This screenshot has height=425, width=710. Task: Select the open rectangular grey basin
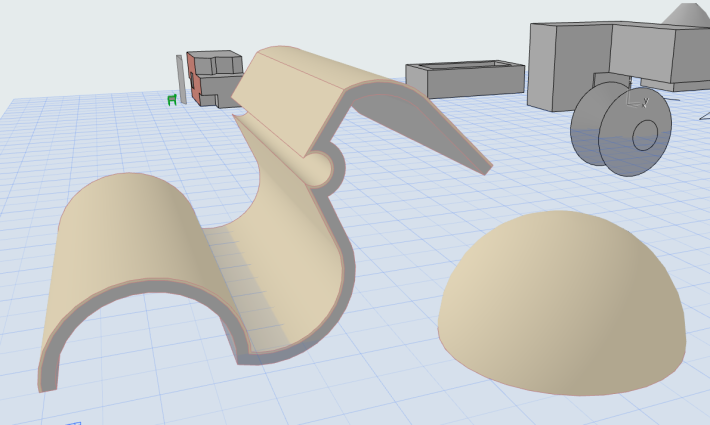465,79
